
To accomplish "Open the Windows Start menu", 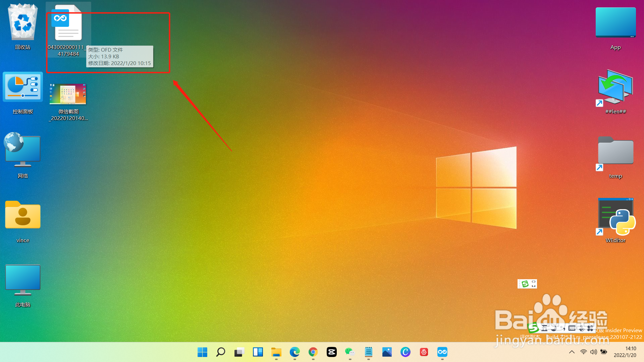I will pyautogui.click(x=202, y=352).
